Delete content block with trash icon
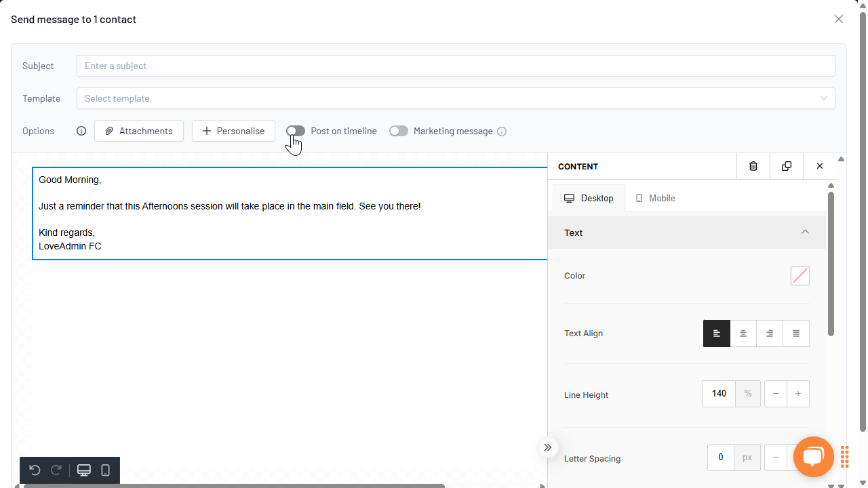The image size is (868, 488). click(x=753, y=166)
